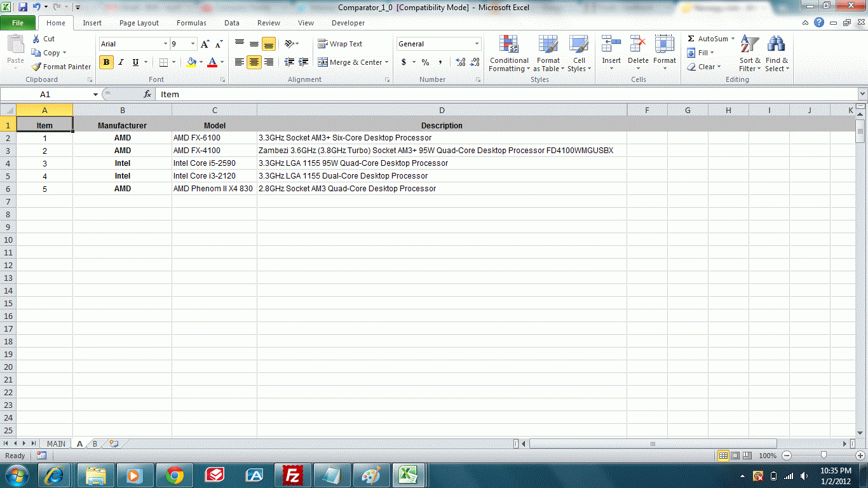Adjust the zoom slider
Viewport: 868px width, 488px height.
(x=822, y=456)
